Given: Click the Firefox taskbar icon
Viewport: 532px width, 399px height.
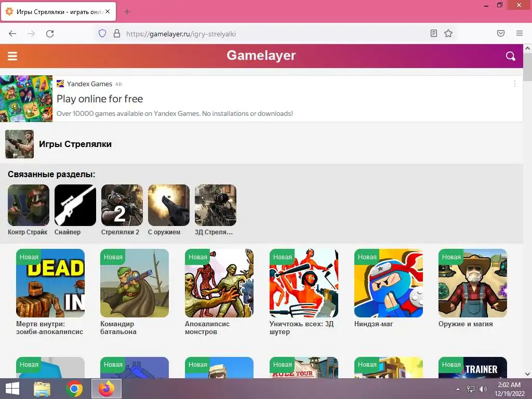Looking at the screenshot, I should (x=107, y=389).
